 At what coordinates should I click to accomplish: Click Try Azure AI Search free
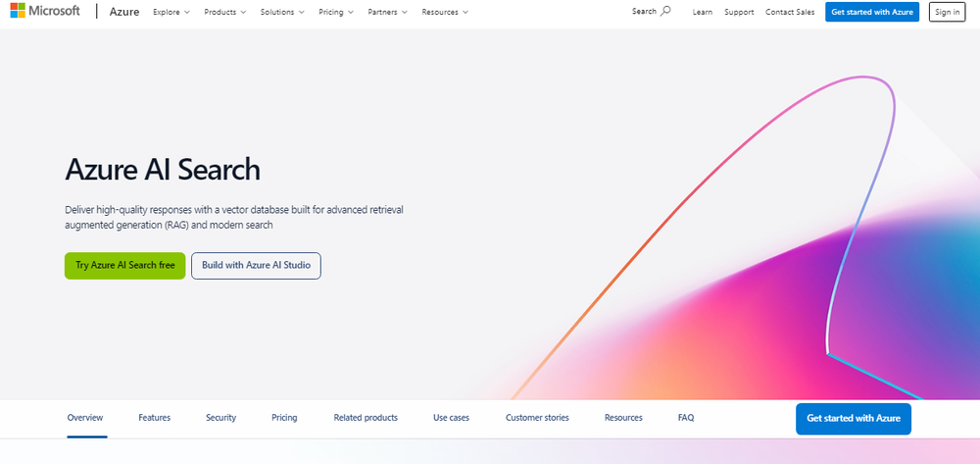(x=125, y=265)
